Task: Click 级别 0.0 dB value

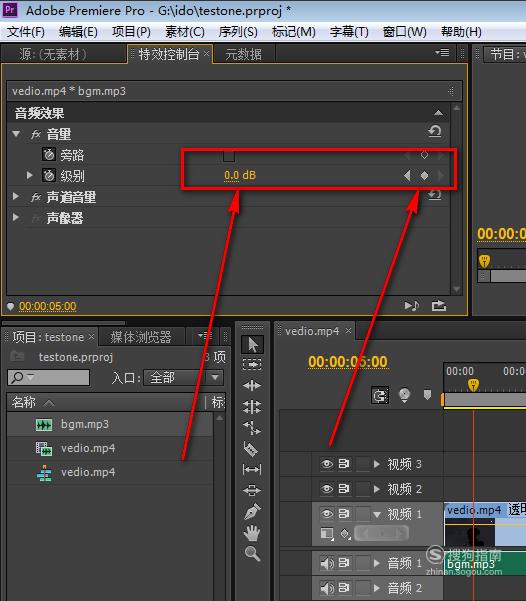Action: click(240, 175)
